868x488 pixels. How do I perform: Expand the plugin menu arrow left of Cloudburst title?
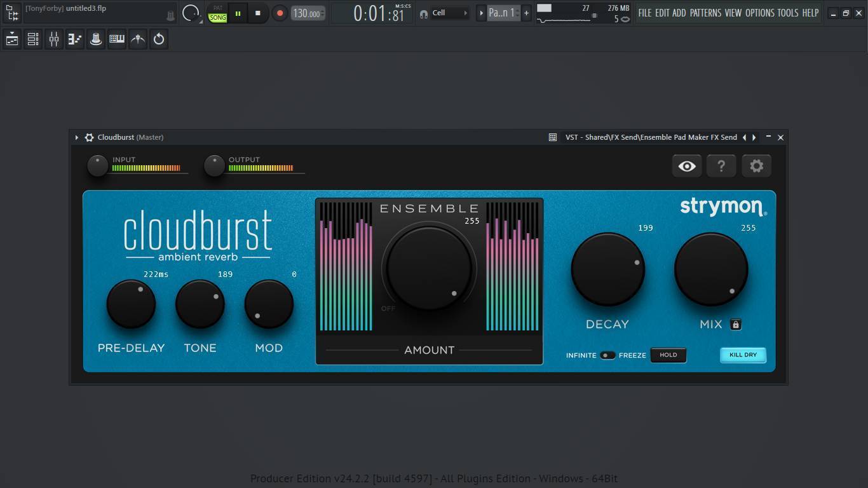[x=76, y=137]
